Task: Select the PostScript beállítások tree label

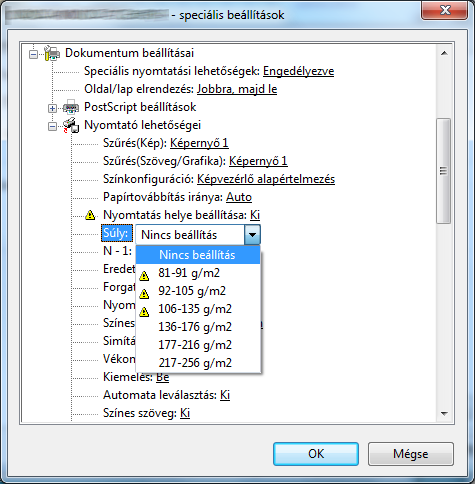Action: coord(140,107)
